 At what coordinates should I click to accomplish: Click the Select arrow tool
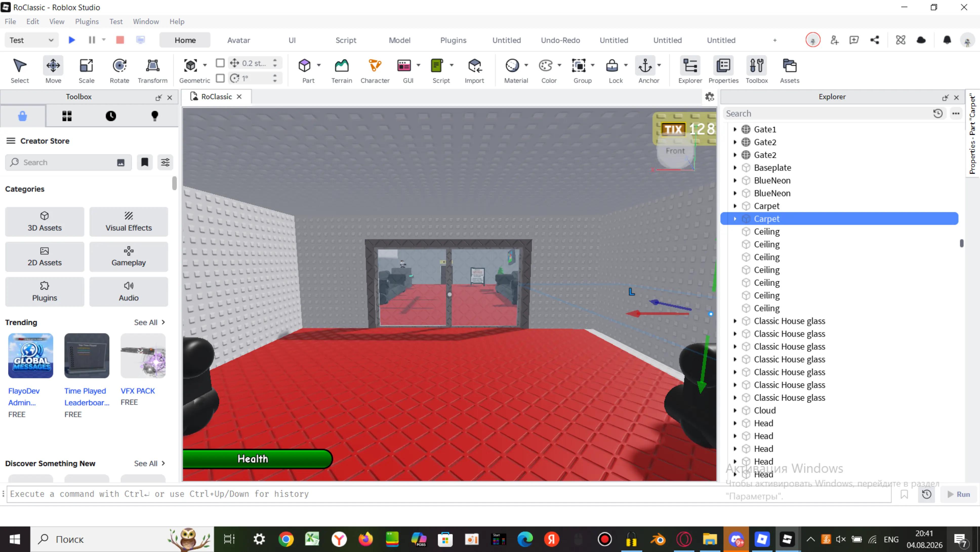click(20, 70)
